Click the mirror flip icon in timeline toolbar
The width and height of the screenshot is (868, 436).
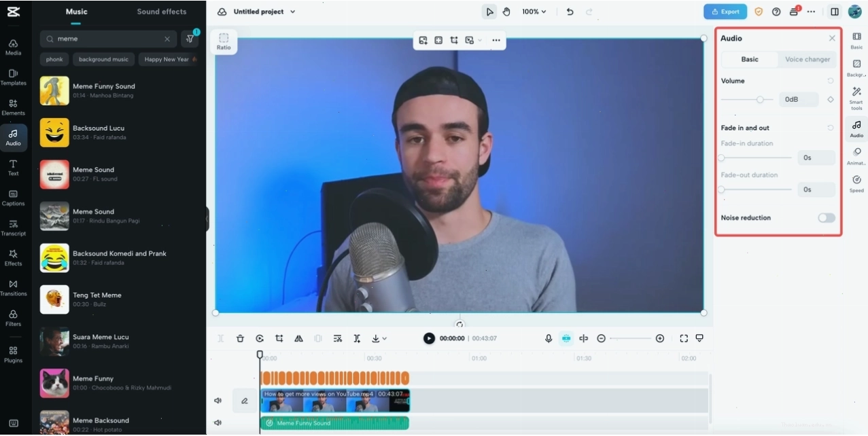coord(298,338)
